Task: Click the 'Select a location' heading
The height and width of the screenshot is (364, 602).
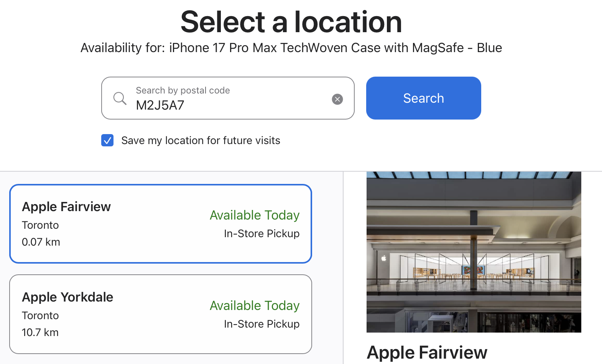Action: (x=291, y=22)
